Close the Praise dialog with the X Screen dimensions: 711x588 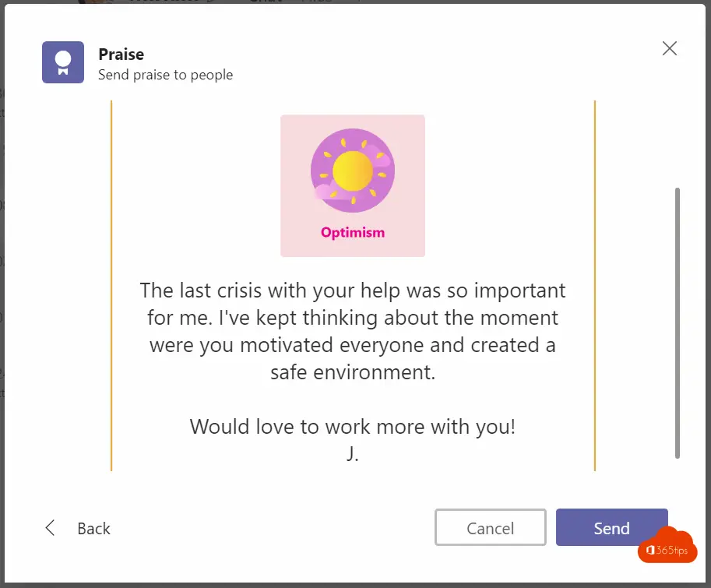pyautogui.click(x=669, y=48)
